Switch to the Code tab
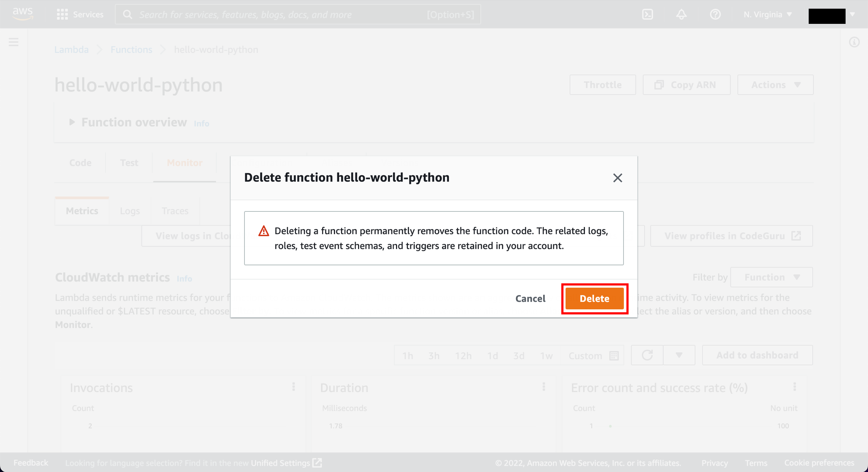Viewport: 868px width, 472px height. (80, 163)
